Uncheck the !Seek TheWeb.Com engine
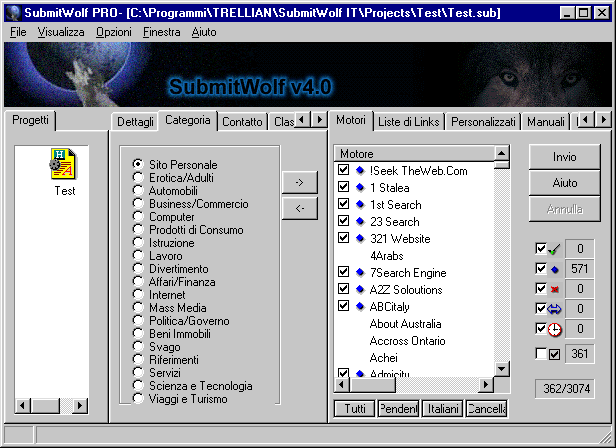The height and width of the screenshot is (448, 616). pyautogui.click(x=343, y=170)
